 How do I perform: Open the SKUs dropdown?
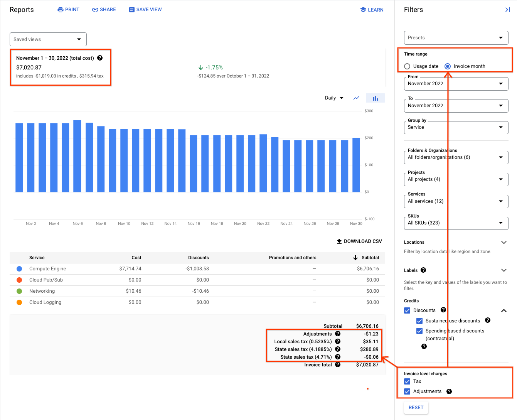tap(456, 223)
